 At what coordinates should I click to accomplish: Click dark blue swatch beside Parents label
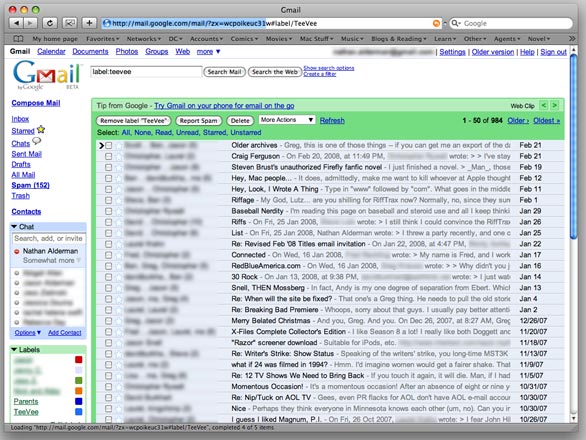click(78, 401)
